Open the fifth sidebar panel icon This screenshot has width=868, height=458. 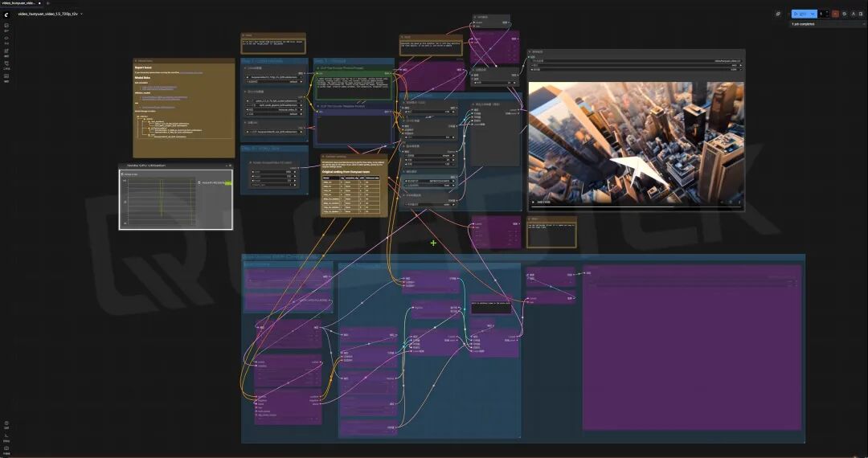coord(6,76)
